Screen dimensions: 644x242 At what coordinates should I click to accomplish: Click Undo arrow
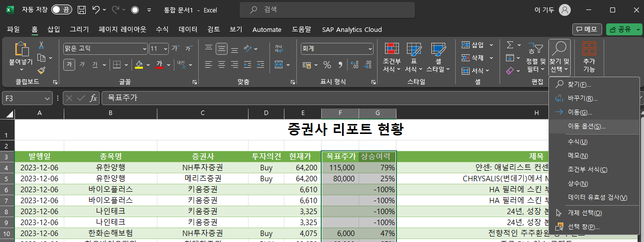(97, 9)
